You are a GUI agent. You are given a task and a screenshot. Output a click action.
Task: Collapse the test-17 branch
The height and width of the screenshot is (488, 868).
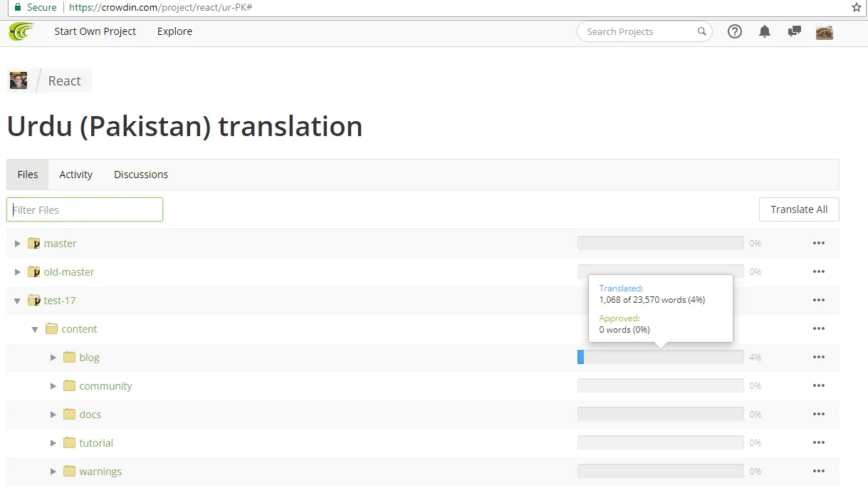click(17, 301)
